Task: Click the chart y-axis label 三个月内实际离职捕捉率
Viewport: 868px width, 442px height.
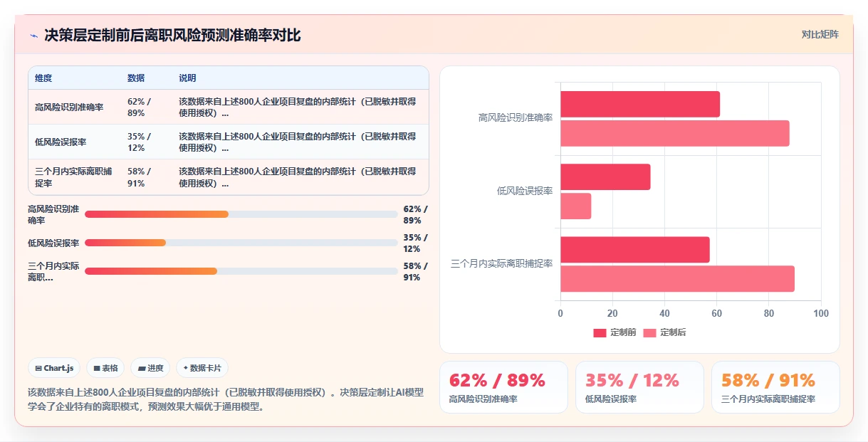Action: pyautogui.click(x=502, y=263)
